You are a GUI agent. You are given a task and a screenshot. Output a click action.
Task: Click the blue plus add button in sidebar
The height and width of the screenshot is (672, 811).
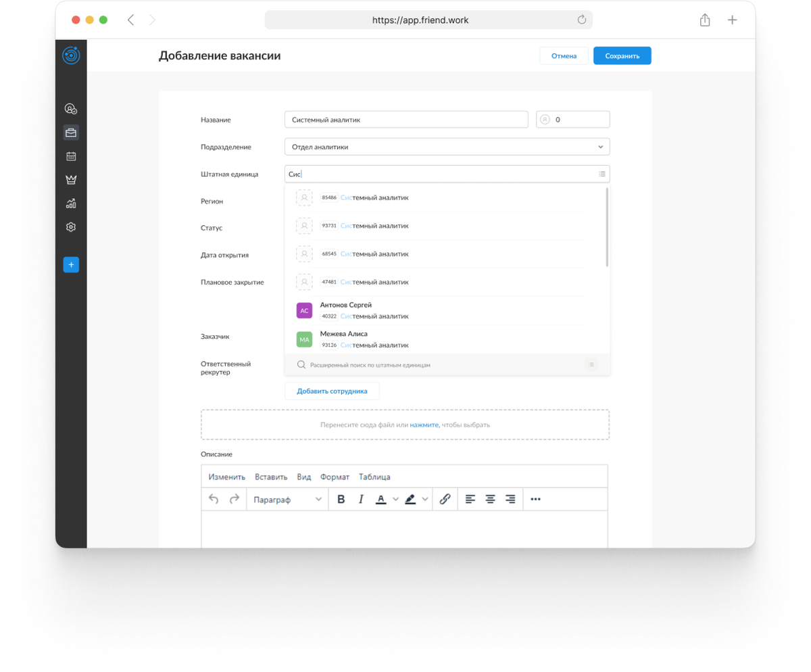pyautogui.click(x=71, y=265)
